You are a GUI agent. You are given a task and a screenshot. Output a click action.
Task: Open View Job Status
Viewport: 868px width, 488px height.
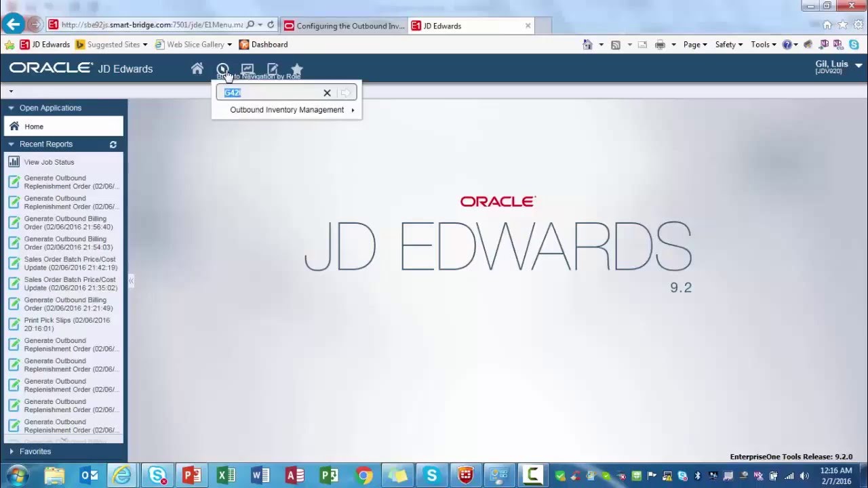coord(49,162)
